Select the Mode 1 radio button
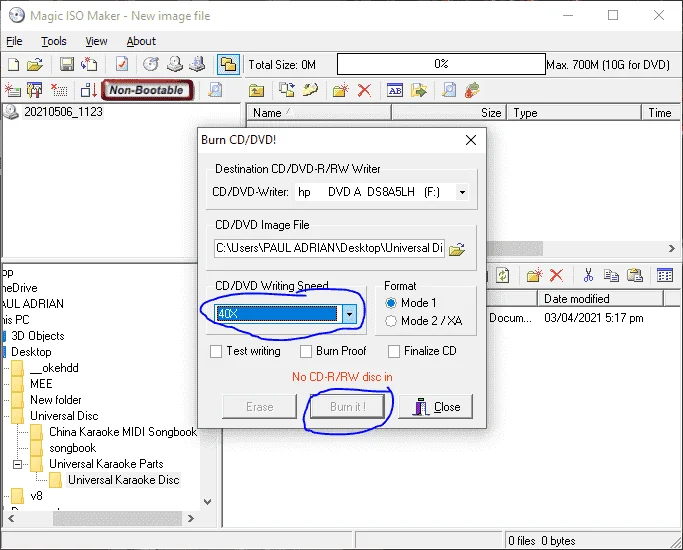Screen dimensions: 683x550 point(391,303)
